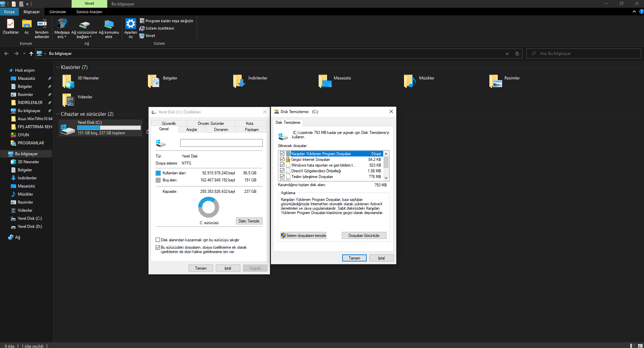Viewport: 644px width, 348px height.
Task: Click the breadcrumb chevron before Bu bilgisayar
Action: click(45, 54)
